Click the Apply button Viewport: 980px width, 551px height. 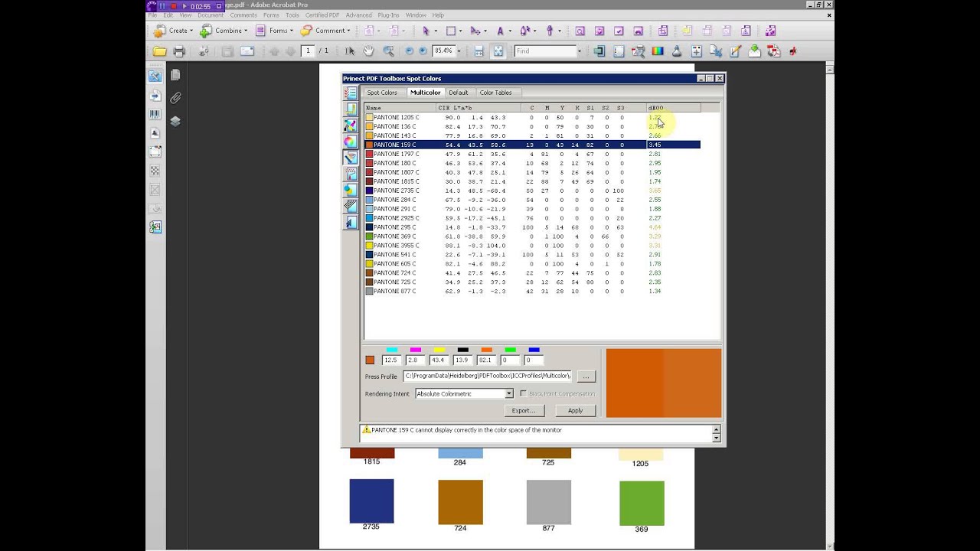[575, 410]
